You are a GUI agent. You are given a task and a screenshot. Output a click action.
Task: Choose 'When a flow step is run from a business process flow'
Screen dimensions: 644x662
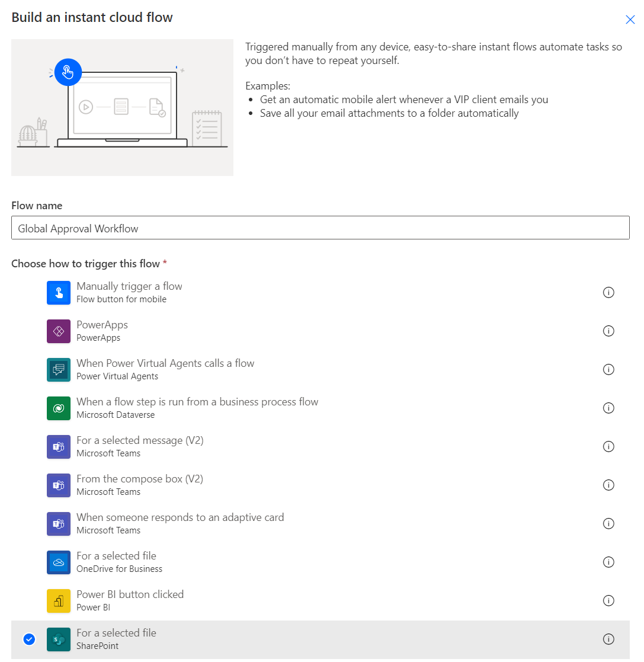coord(197,401)
